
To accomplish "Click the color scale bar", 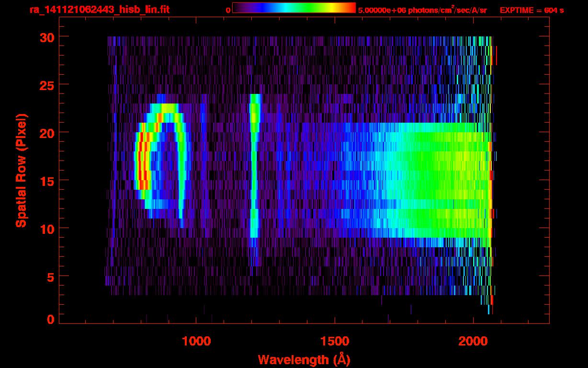I will [x=294, y=8].
